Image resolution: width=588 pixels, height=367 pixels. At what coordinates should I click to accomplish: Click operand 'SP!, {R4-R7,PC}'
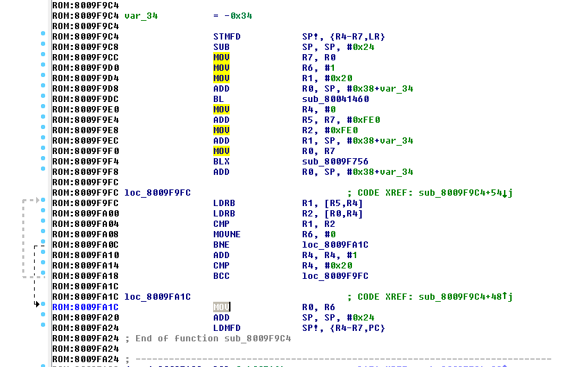point(344,328)
